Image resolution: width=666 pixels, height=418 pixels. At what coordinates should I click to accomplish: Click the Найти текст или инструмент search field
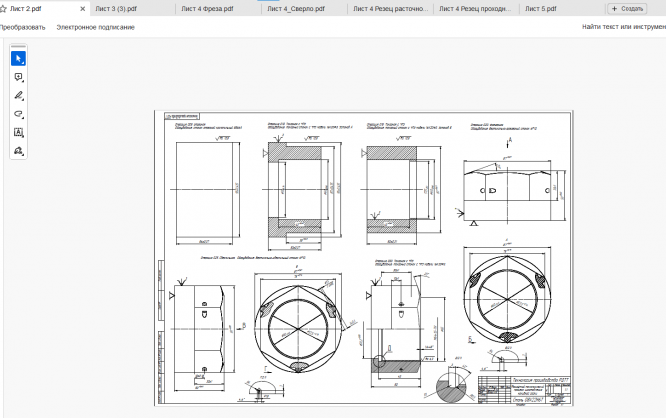pyautogui.click(x=624, y=27)
